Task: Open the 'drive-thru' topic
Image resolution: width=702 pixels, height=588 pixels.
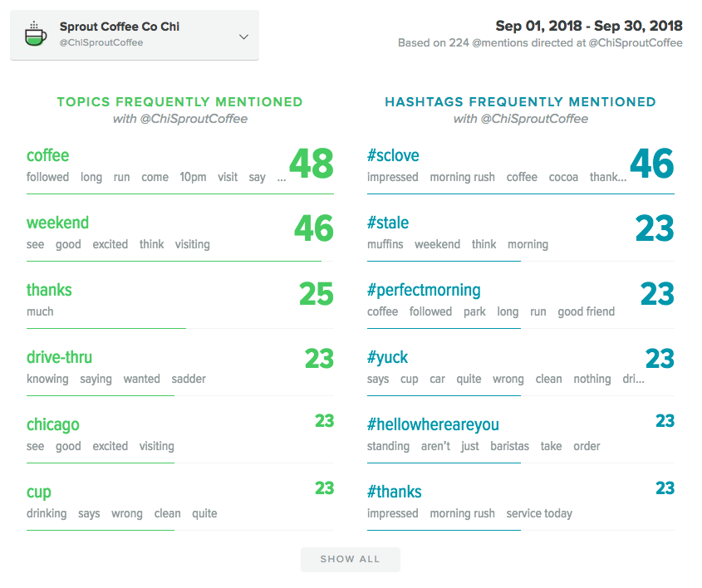Action: point(59,357)
